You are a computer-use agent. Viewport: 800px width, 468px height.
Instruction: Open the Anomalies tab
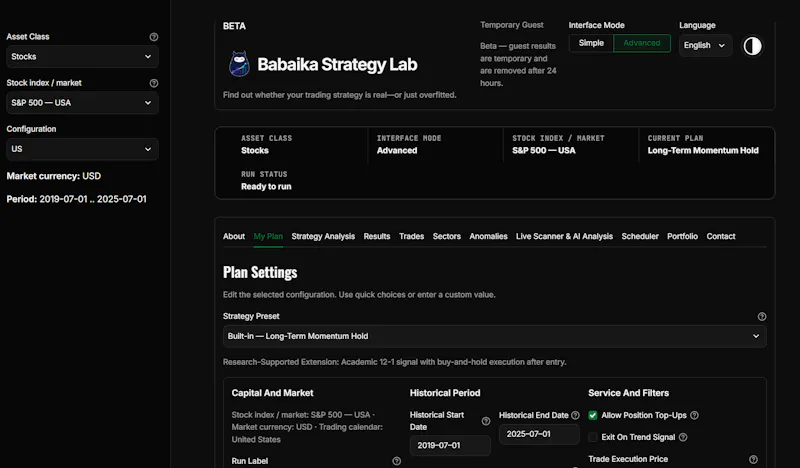[488, 236]
